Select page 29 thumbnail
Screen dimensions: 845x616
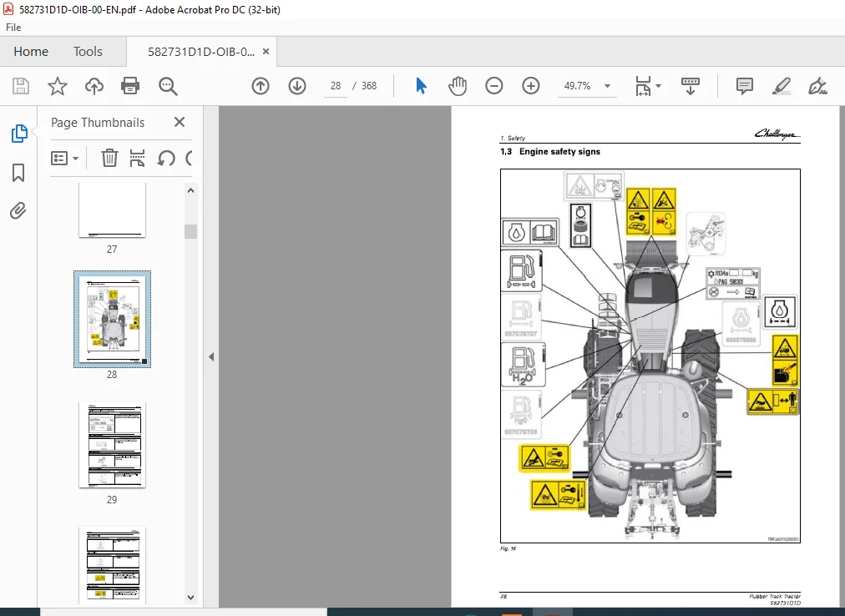(112, 445)
